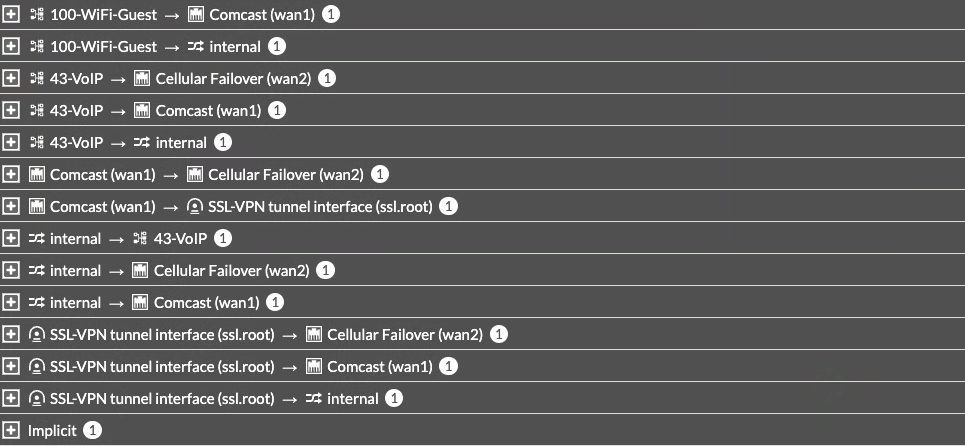965x446 pixels.
Task: Click Comcast (wan1) icon in the Comcast to Cellular Failover row
Action: click(x=37, y=175)
